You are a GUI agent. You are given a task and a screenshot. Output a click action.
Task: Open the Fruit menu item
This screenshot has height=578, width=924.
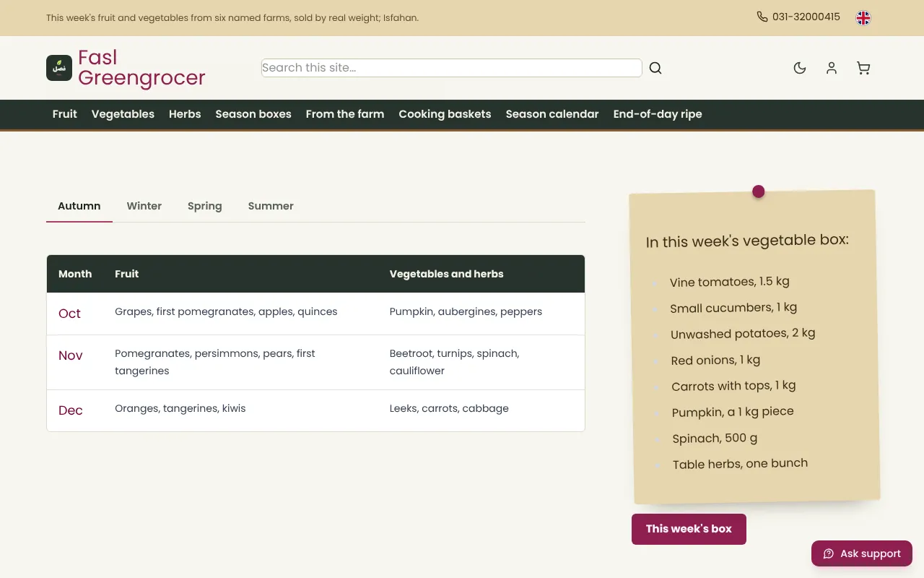pos(65,114)
